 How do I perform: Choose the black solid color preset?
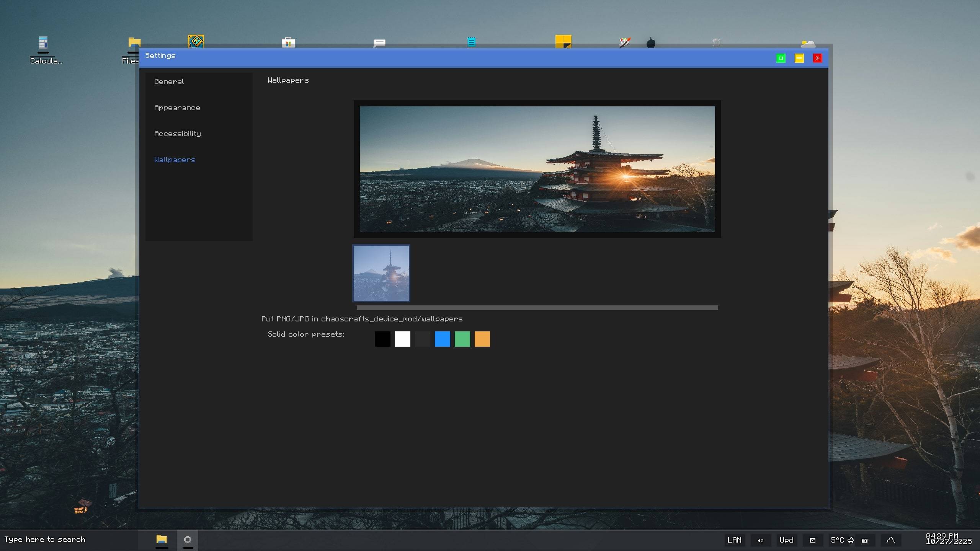coord(382,339)
